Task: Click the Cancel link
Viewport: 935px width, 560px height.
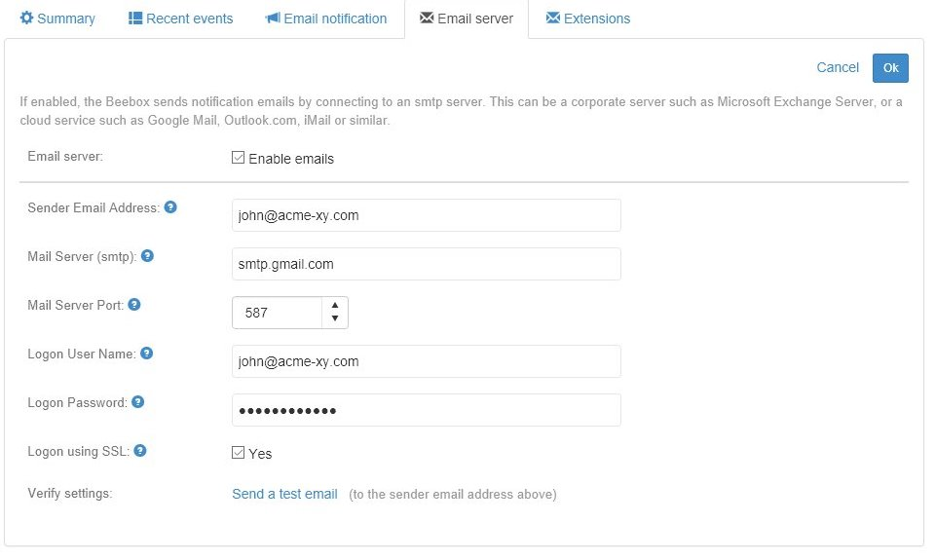Action: [x=838, y=67]
